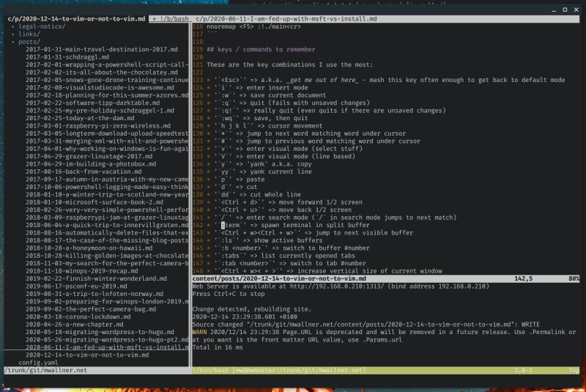The width and height of the screenshot is (586, 392).
Task: Maximize the terminal window
Action: [x=565, y=10]
